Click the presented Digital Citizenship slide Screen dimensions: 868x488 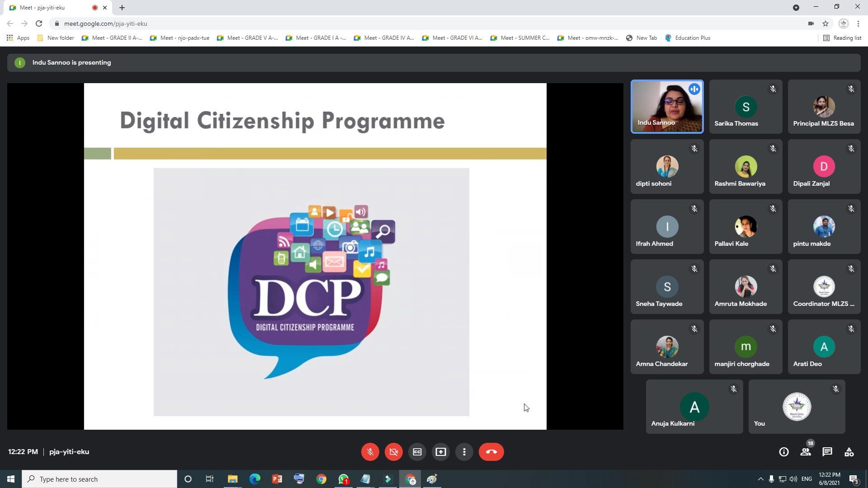[x=315, y=256]
